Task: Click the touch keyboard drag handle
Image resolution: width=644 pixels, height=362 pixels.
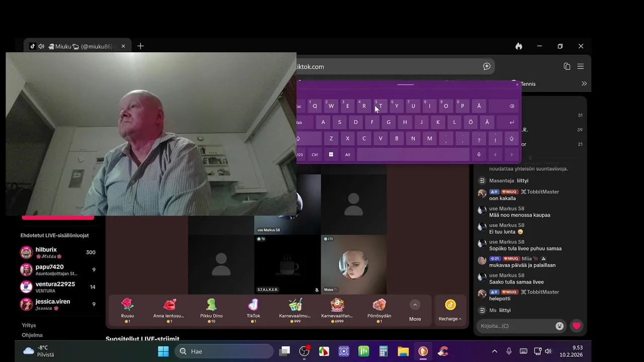Action: coord(406,84)
